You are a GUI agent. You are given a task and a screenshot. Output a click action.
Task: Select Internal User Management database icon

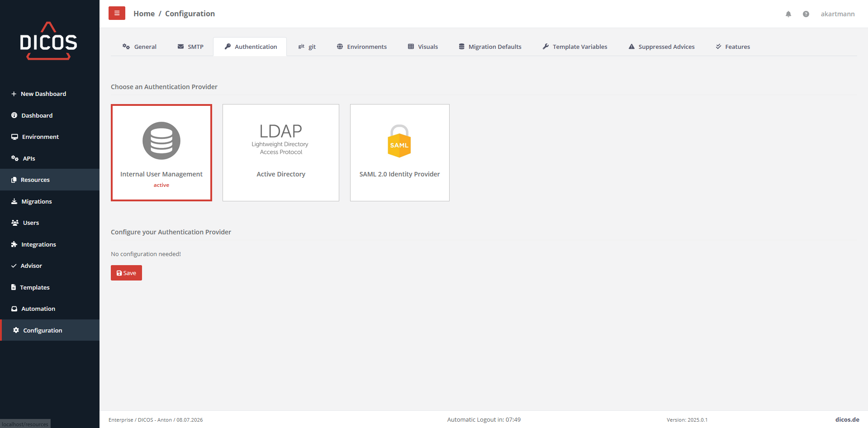tap(161, 141)
